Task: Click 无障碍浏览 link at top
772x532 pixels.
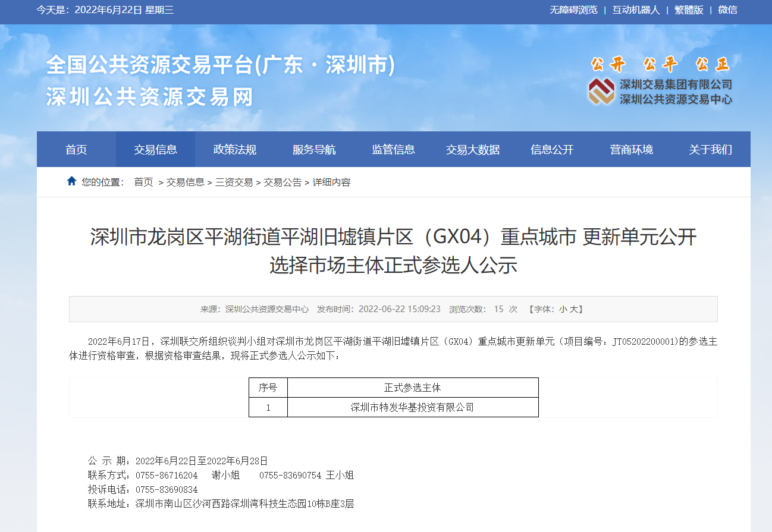Action: pos(573,10)
